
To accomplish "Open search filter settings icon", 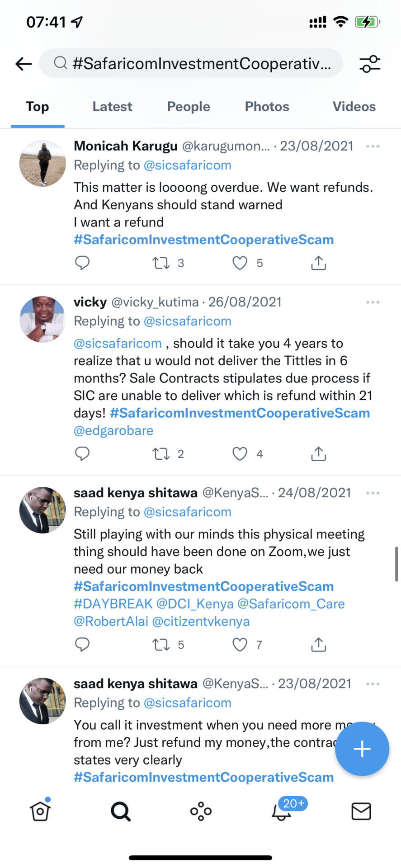I will click(x=370, y=64).
